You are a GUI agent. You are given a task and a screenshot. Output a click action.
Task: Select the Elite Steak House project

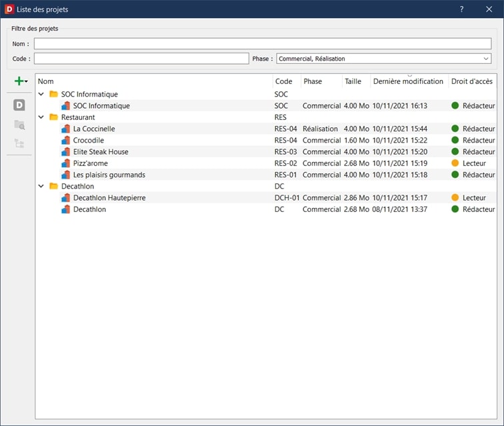(101, 152)
